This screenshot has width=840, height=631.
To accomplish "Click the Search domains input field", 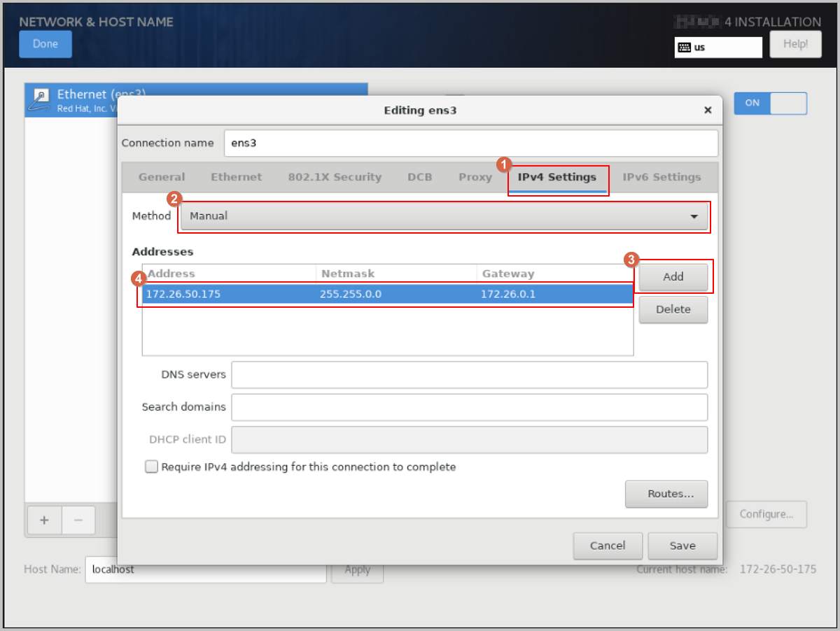I will tap(469, 407).
